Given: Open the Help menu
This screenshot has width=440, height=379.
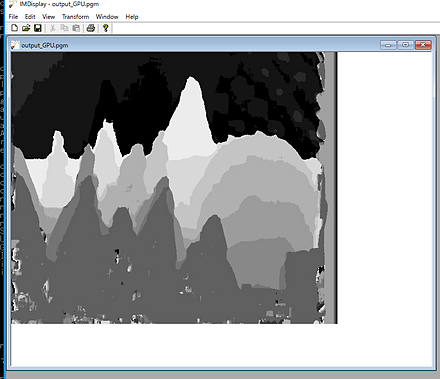Looking at the screenshot, I should 132,17.
